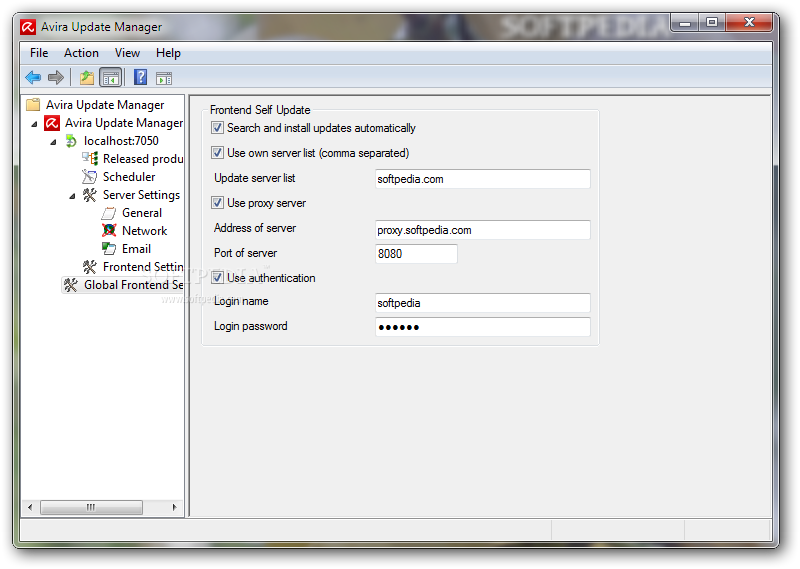Select the General settings tree item

click(142, 213)
